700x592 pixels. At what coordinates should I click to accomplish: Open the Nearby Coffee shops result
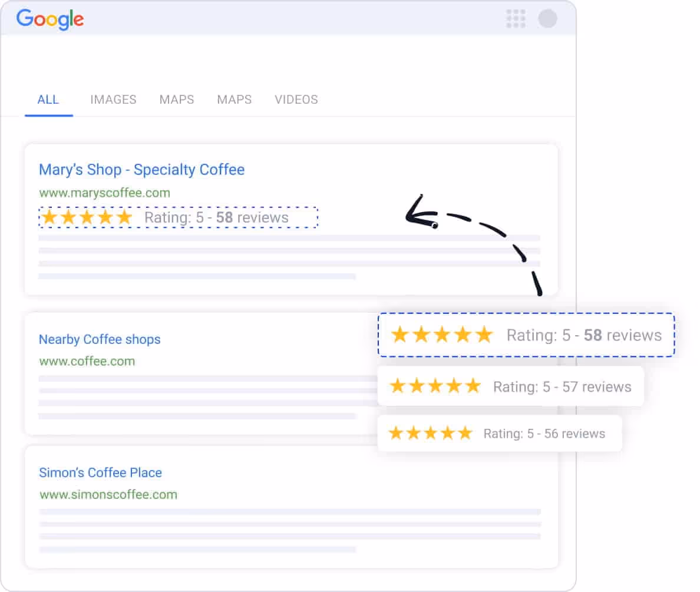point(100,339)
